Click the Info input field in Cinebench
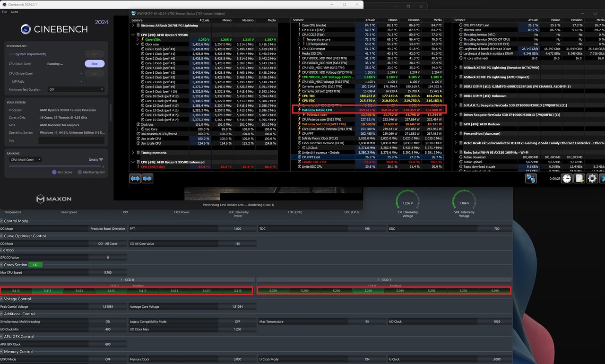 [x=72, y=140]
